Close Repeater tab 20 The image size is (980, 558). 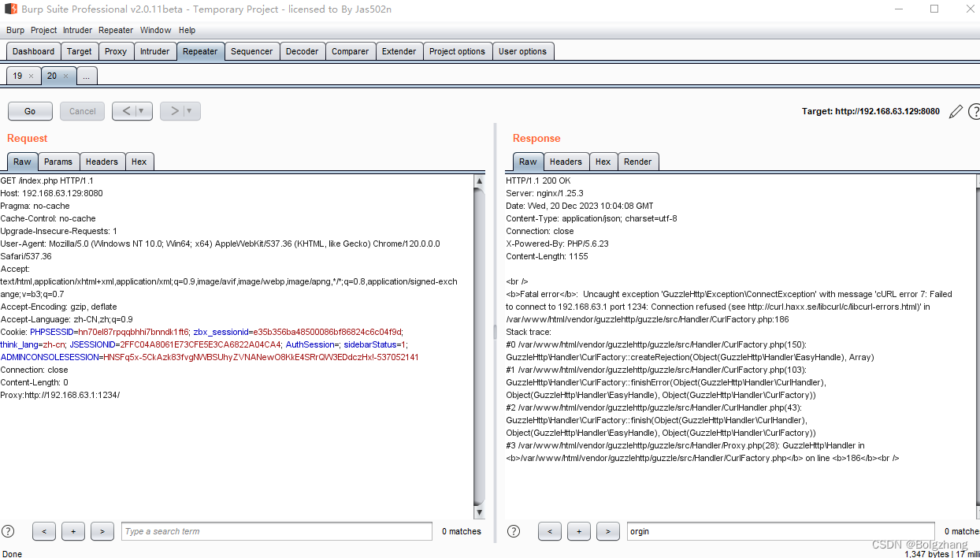click(65, 76)
